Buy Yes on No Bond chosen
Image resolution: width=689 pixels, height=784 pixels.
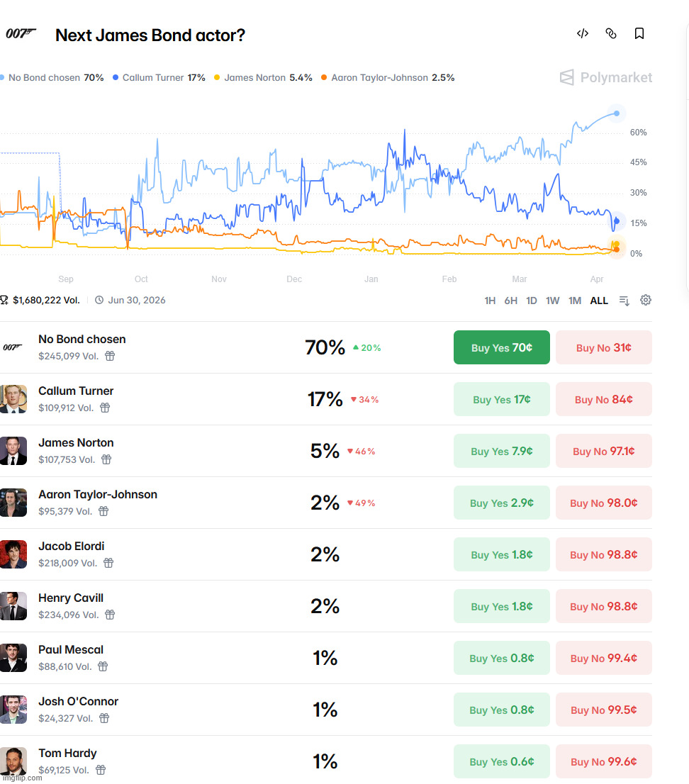click(501, 347)
